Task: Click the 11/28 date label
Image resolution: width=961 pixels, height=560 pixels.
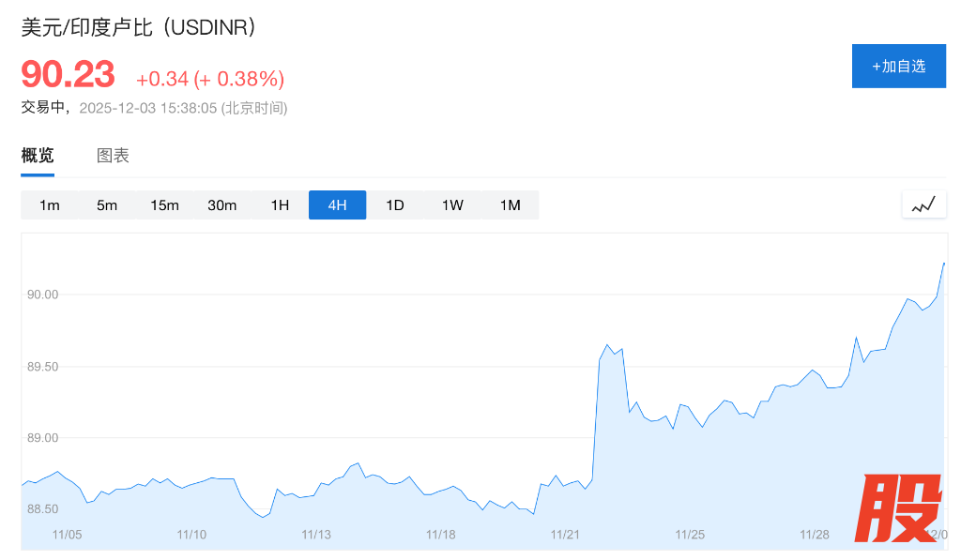Action: point(814,535)
